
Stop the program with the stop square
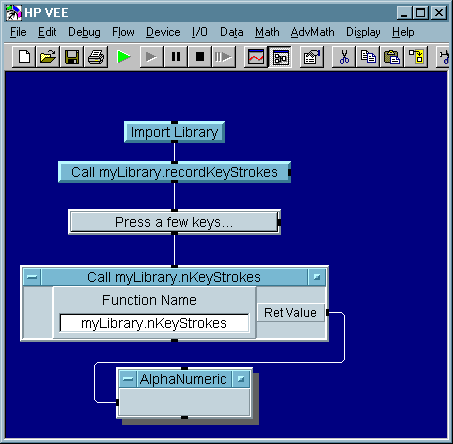pyautogui.click(x=200, y=57)
